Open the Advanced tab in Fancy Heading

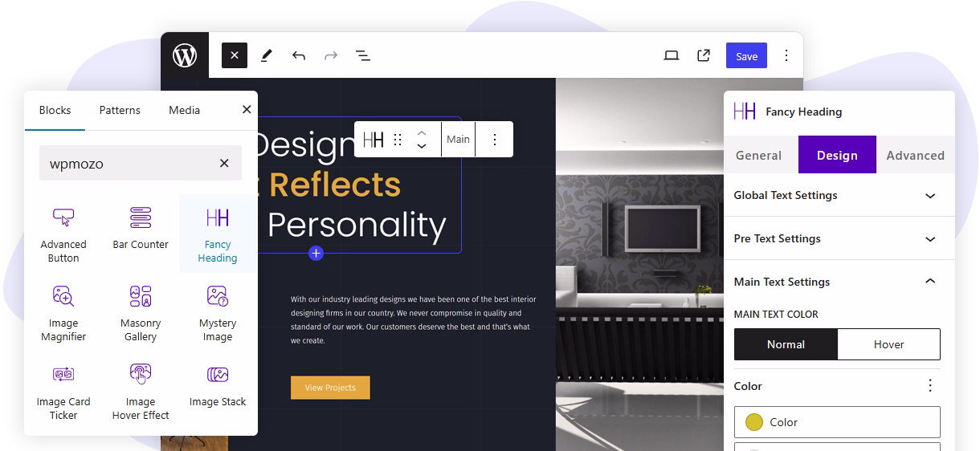click(x=915, y=155)
